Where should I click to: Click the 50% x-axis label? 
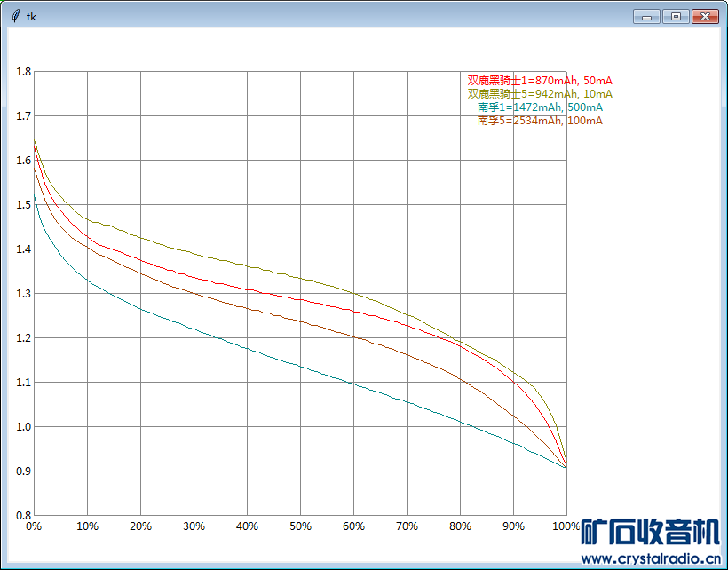coord(300,526)
